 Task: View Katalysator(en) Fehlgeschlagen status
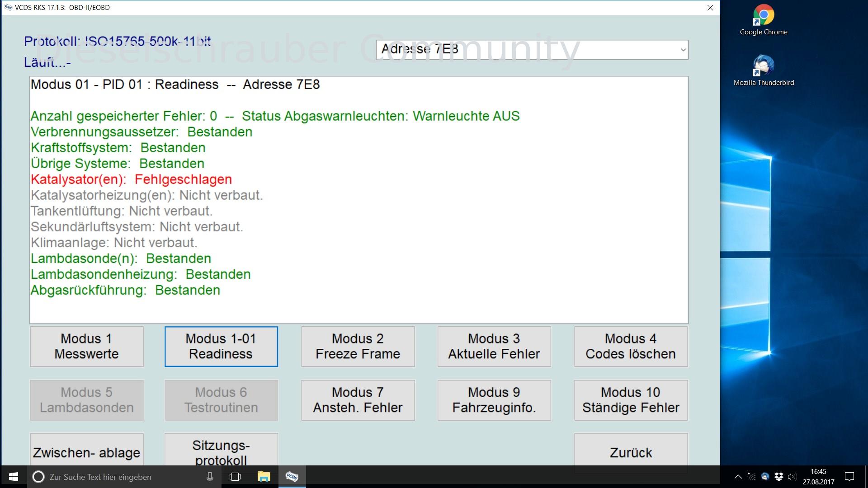pos(131,179)
